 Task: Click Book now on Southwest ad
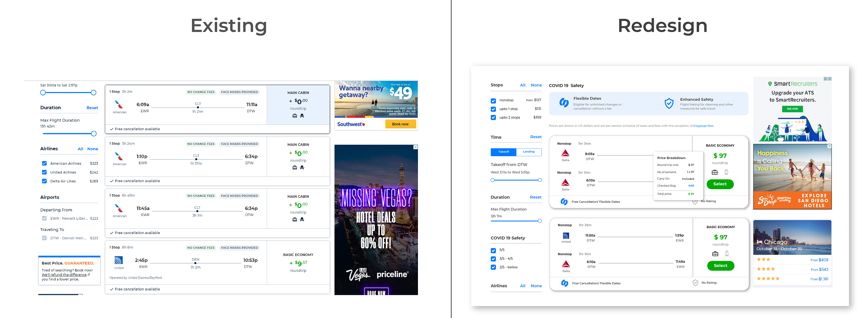tap(400, 124)
